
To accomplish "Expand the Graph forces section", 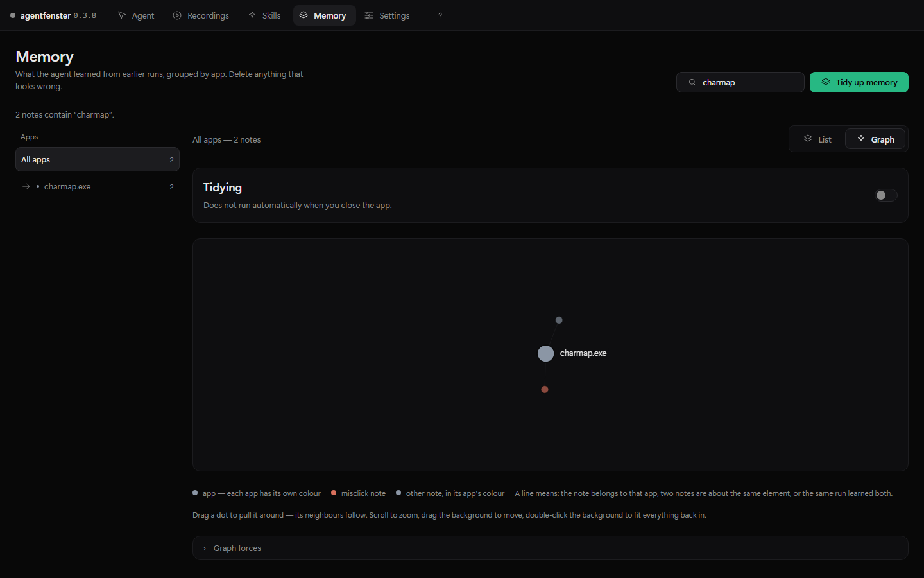I will click(x=550, y=548).
